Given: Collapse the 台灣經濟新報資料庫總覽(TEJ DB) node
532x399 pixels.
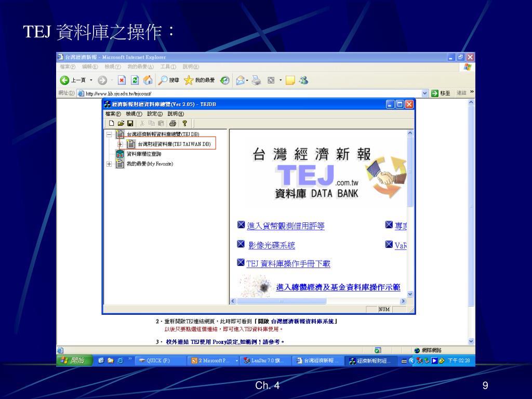Looking at the screenshot, I should [109, 135].
